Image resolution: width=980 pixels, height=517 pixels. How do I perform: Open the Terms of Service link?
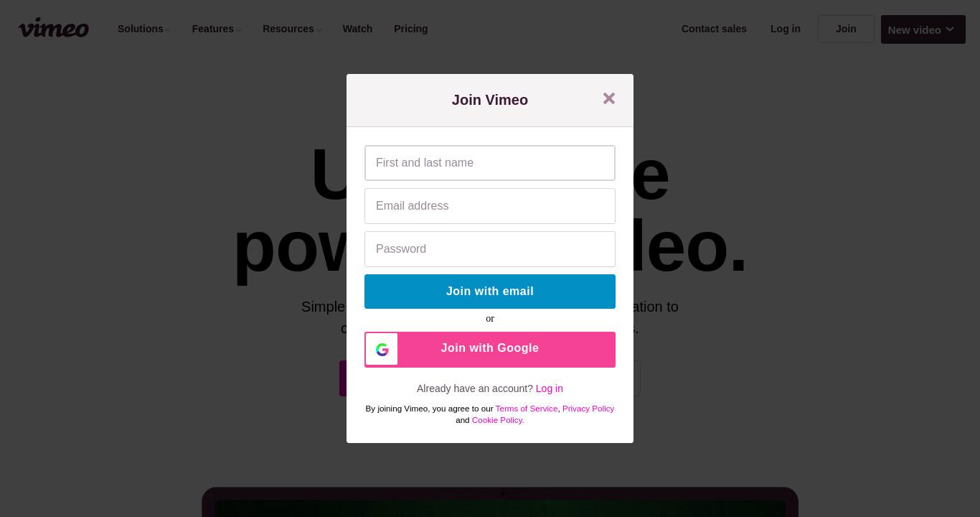tap(526, 409)
